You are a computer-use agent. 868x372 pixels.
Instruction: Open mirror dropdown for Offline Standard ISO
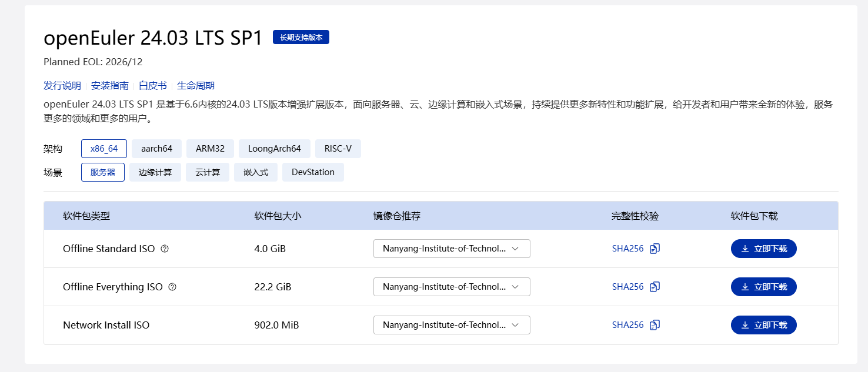452,249
